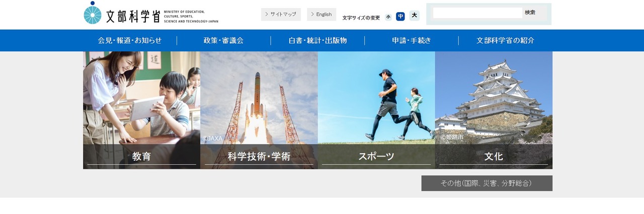Image resolution: width=644 pixels, height=214 pixels.
Task: Switch to the English site
Action: (x=321, y=14)
